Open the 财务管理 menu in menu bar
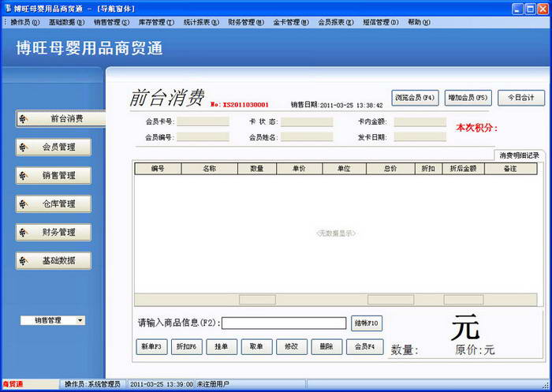Image resolution: width=552 pixels, height=392 pixels. coord(246,22)
